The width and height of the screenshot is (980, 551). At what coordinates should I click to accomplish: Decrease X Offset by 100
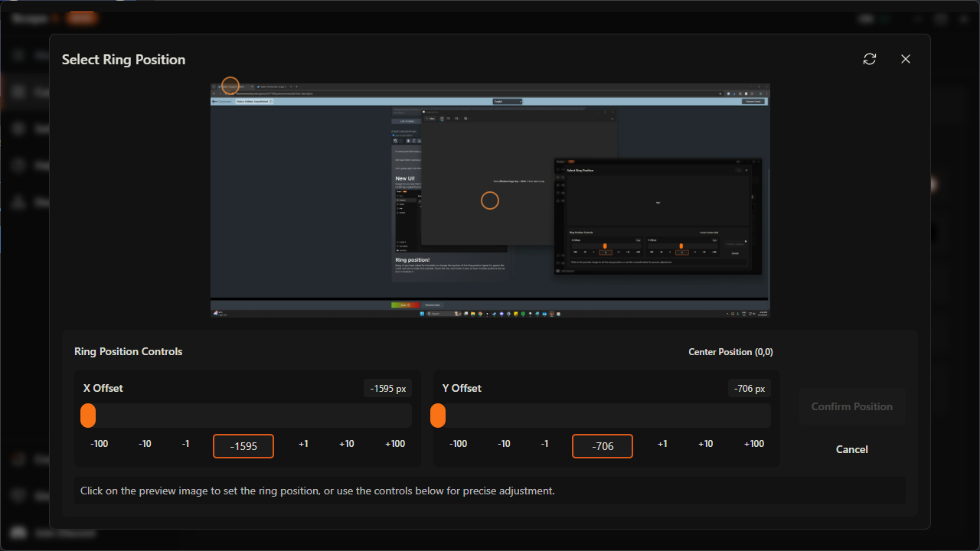point(99,444)
